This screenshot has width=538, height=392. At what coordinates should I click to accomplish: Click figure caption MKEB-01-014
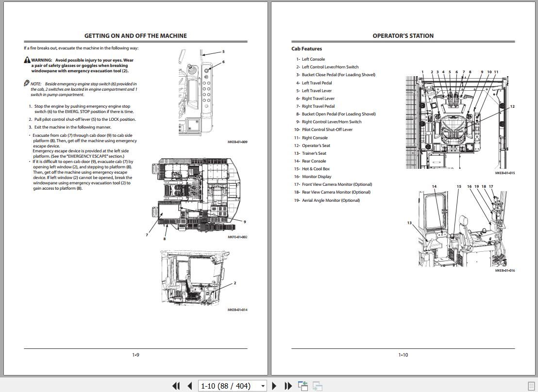237,310
